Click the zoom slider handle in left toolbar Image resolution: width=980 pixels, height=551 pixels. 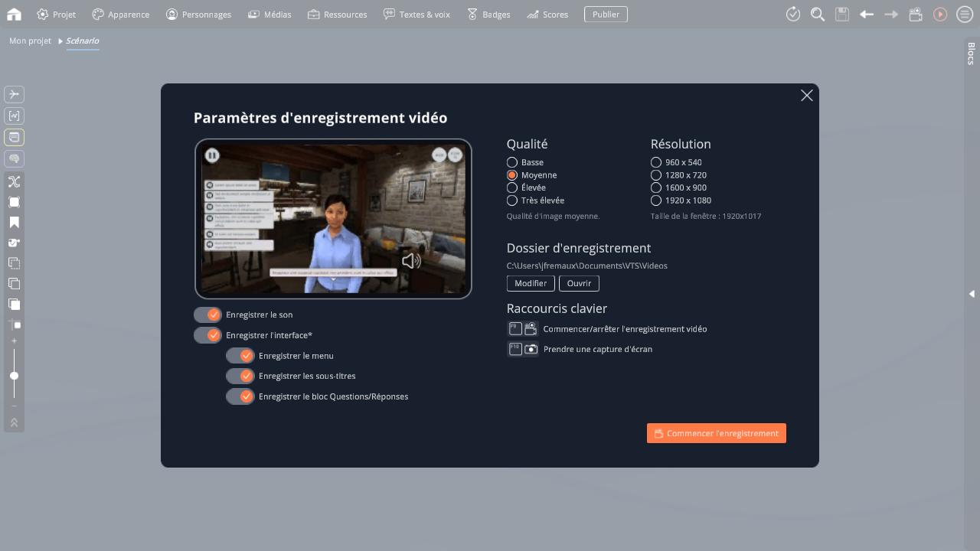pos(14,376)
